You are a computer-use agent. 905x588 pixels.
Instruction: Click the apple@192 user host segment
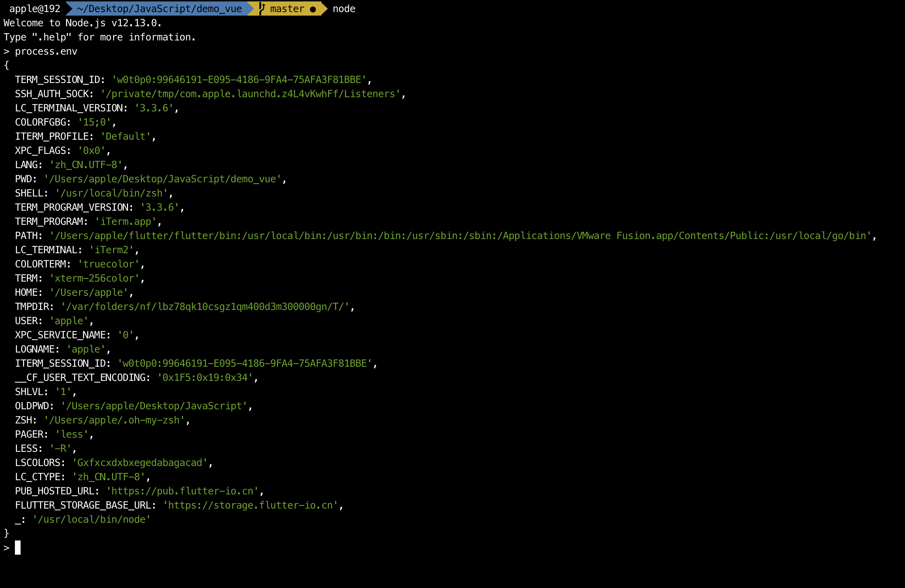coord(35,9)
